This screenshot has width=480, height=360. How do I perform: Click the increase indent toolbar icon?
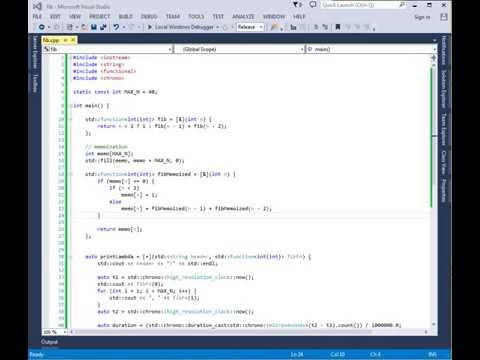point(325,27)
